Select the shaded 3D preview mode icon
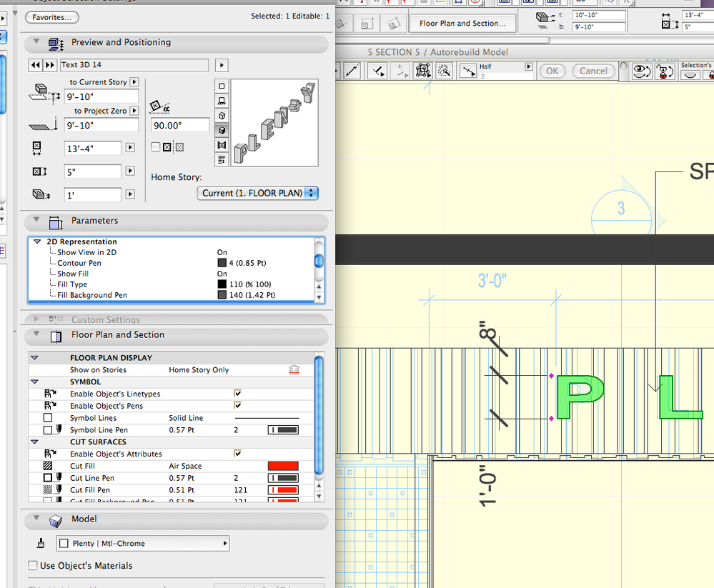This screenshot has height=588, width=714. click(222, 131)
